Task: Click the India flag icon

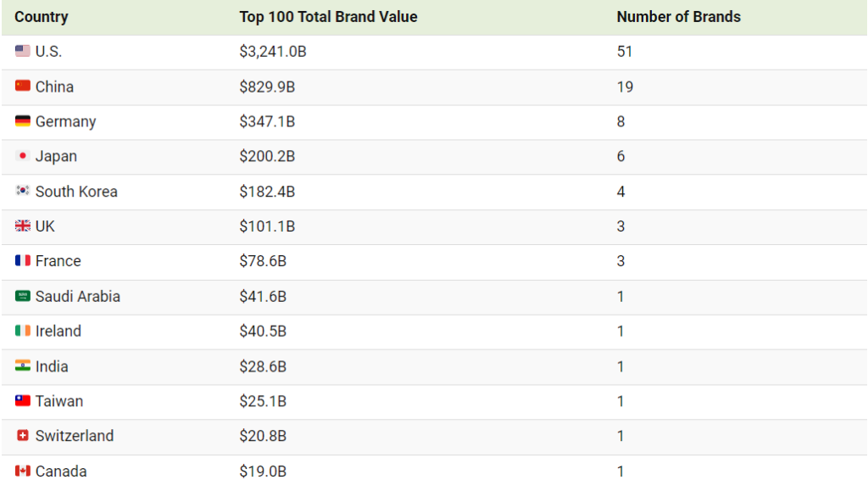Action: pyautogui.click(x=23, y=365)
